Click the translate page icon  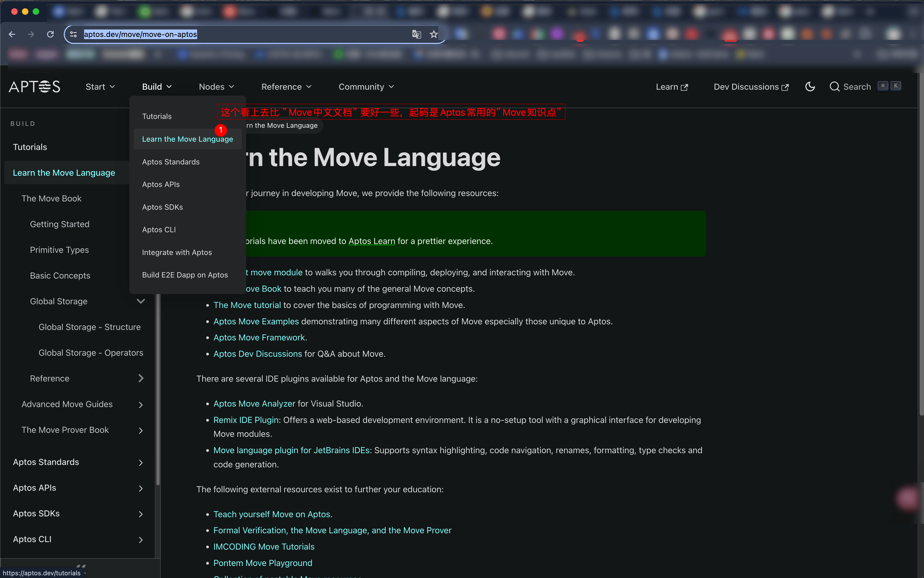pos(416,34)
